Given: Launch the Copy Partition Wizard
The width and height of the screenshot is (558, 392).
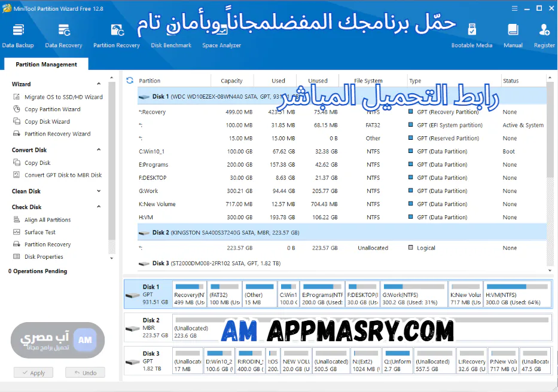Looking at the screenshot, I should [47, 109].
